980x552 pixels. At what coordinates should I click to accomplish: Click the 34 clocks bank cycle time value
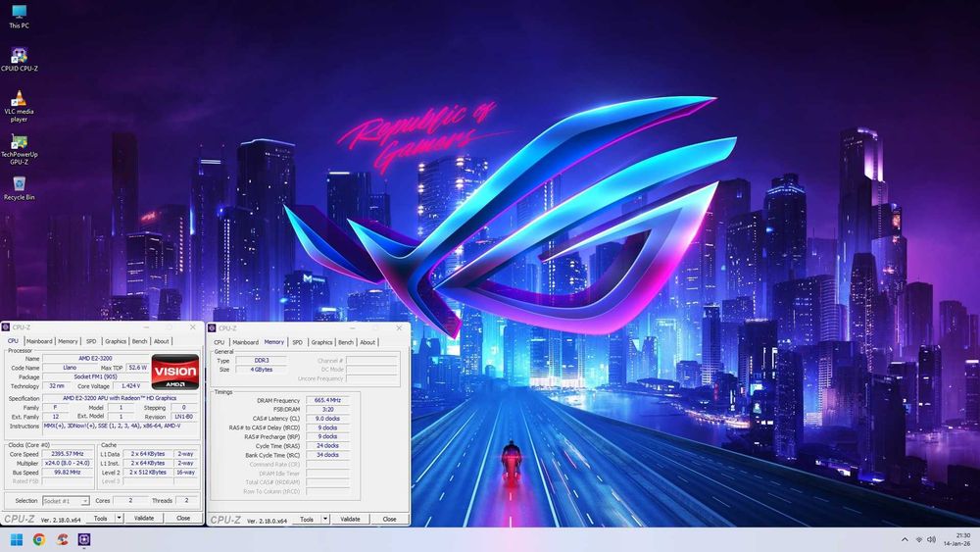click(327, 455)
